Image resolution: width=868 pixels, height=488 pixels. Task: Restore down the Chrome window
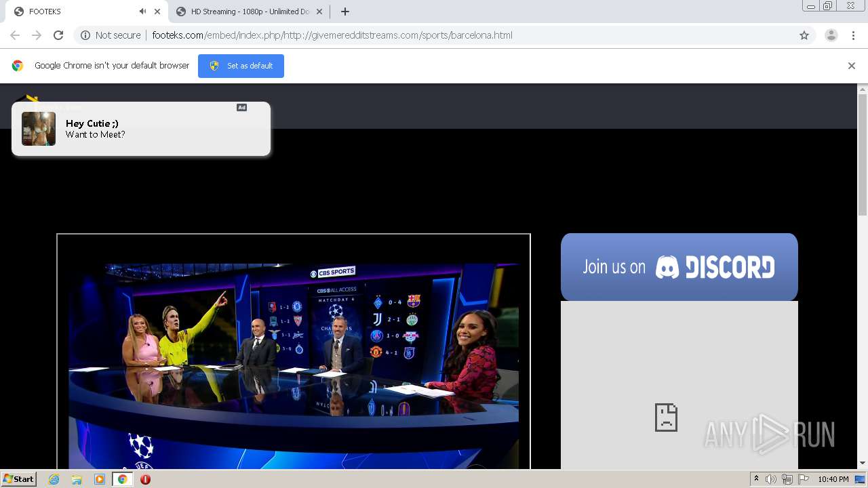[828, 6]
